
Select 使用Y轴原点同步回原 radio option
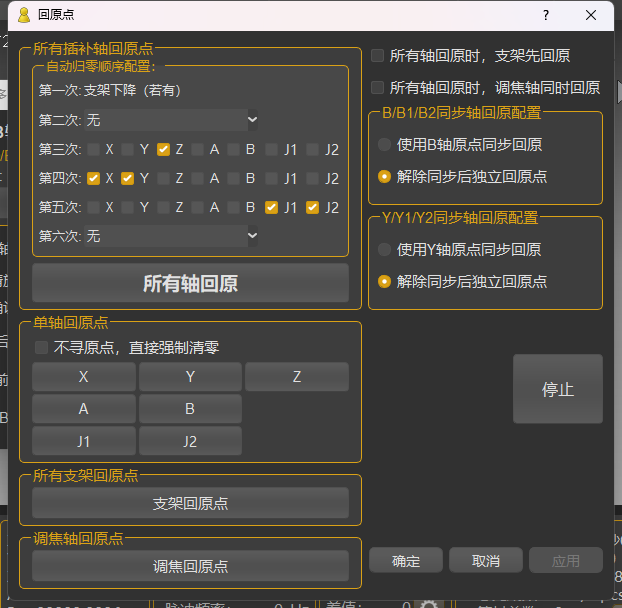tap(384, 250)
